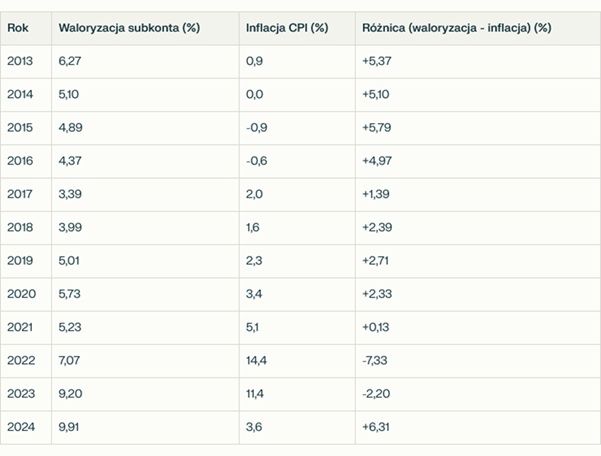Select the 0,0 inflation cell for 2014
This screenshot has height=456, width=601.
255,94
